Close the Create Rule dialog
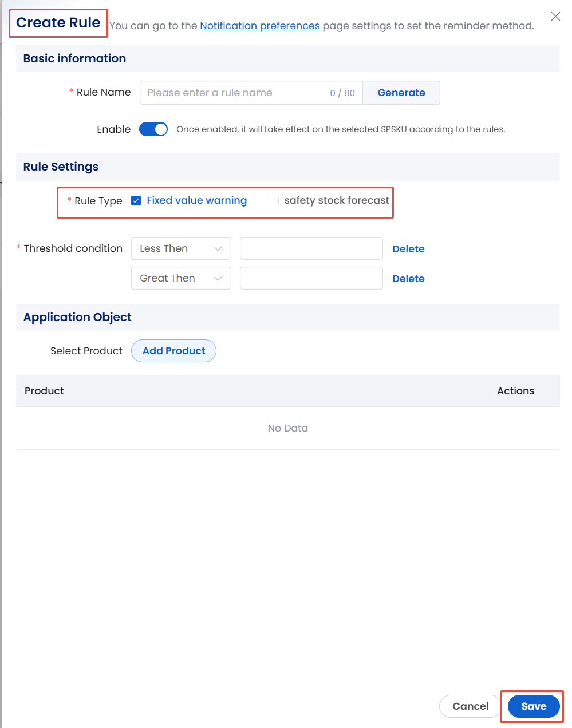 (x=555, y=17)
